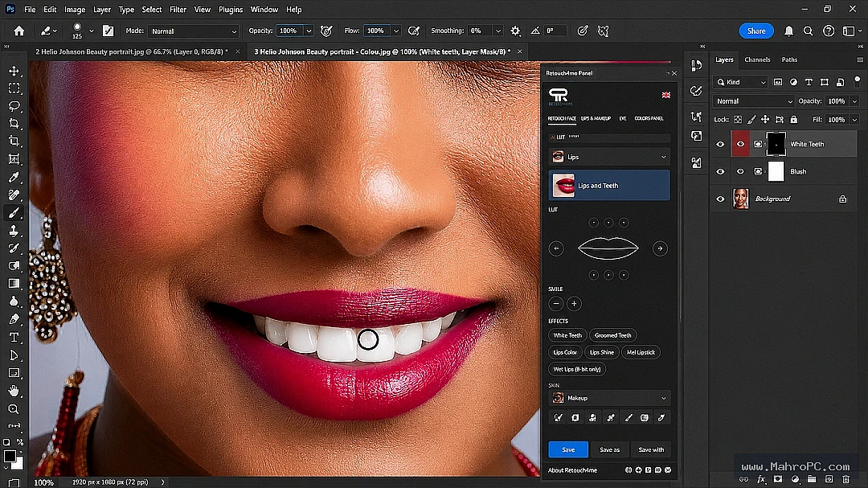The width and height of the screenshot is (868, 488).
Task: Open the Plugins menu
Action: point(231,10)
